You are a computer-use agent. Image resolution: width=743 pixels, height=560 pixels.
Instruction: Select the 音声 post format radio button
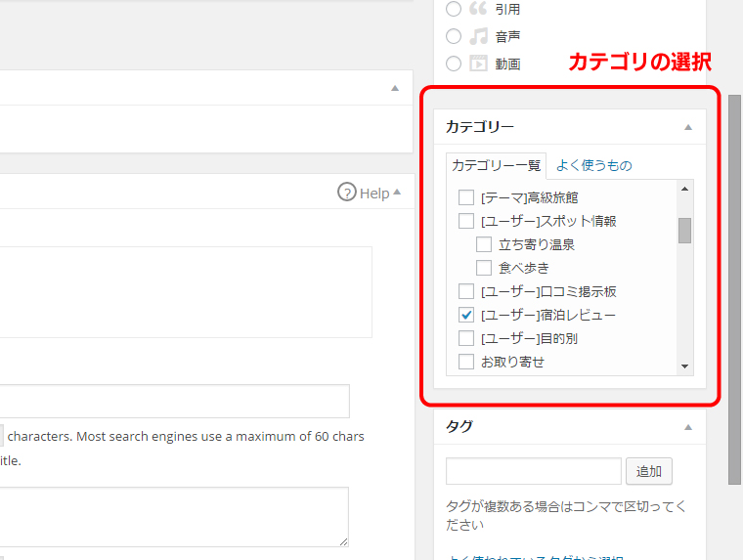[x=453, y=36]
